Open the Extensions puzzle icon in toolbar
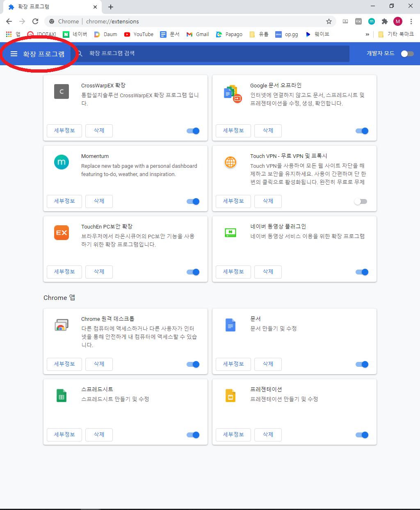Image resolution: width=420 pixels, height=510 pixels. click(384, 21)
